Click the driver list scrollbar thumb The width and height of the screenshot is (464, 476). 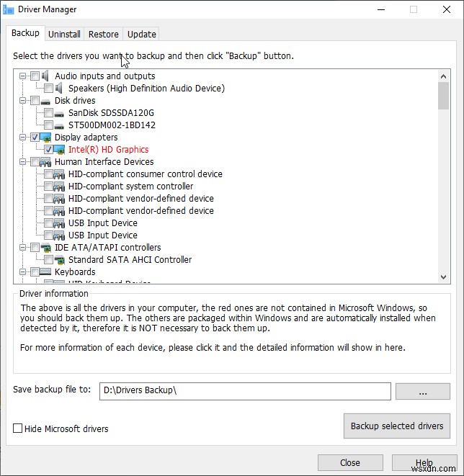pyautogui.click(x=443, y=96)
